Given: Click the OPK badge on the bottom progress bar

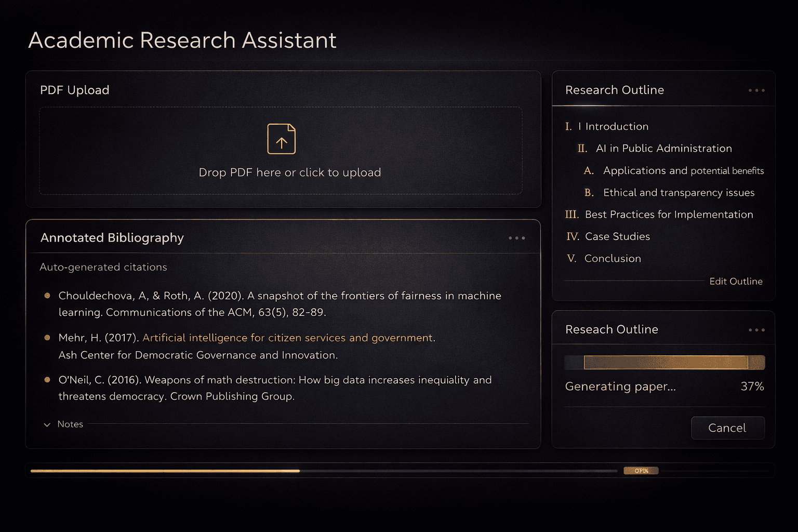Looking at the screenshot, I should [x=641, y=471].
